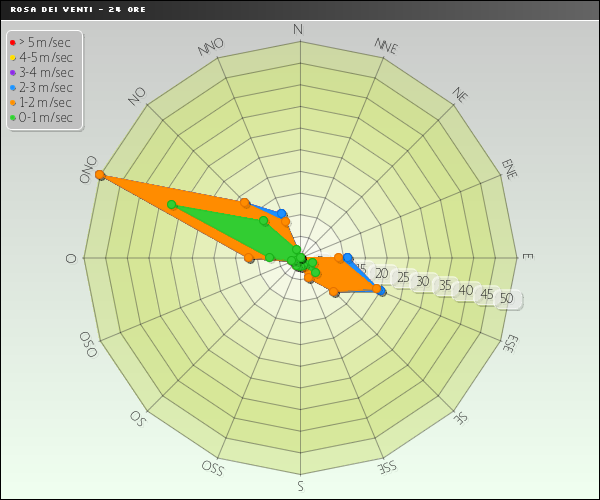This screenshot has height=500, width=600.
Task: Select the green data point along the ONO axis
Action: pos(171,205)
